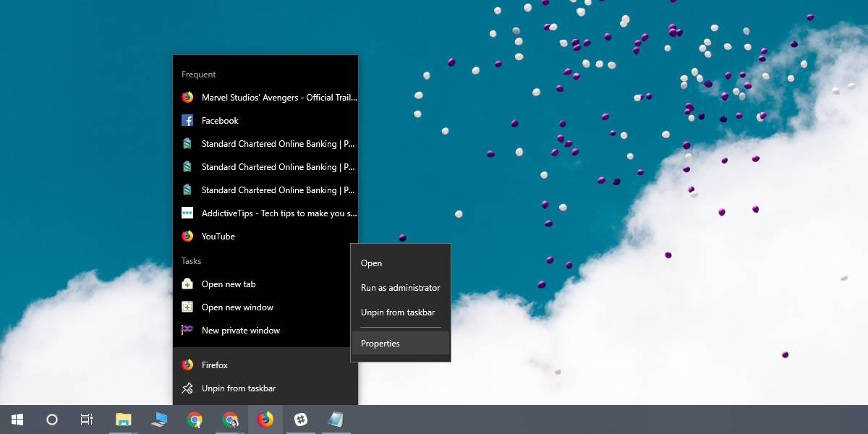Viewport: 868px width, 434px height.
Task: Open Marvel Studios' Avengers trailer entry
Action: 265,98
